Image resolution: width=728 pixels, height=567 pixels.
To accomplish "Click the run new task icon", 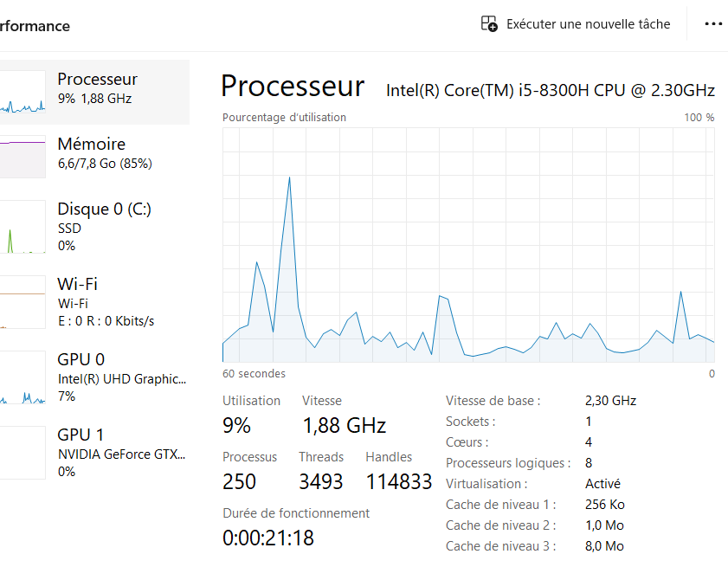I will click(x=489, y=24).
